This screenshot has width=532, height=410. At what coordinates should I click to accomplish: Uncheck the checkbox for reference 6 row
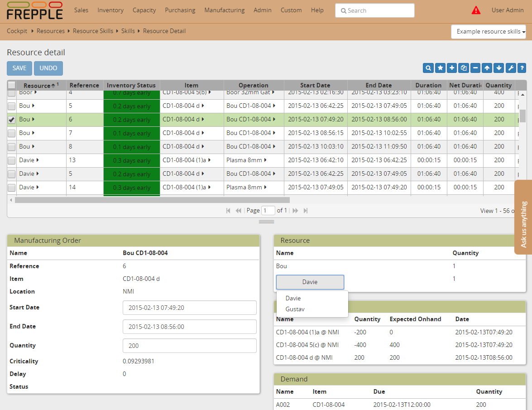tap(12, 120)
